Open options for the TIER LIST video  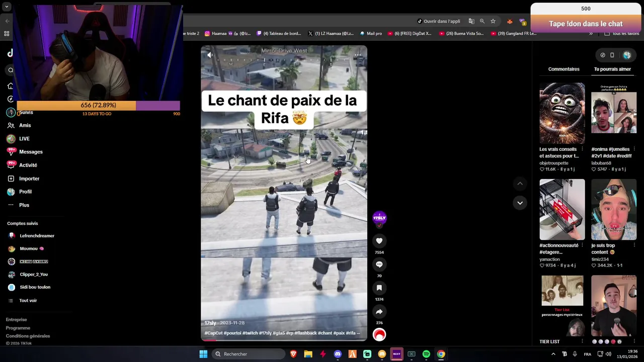583,341
